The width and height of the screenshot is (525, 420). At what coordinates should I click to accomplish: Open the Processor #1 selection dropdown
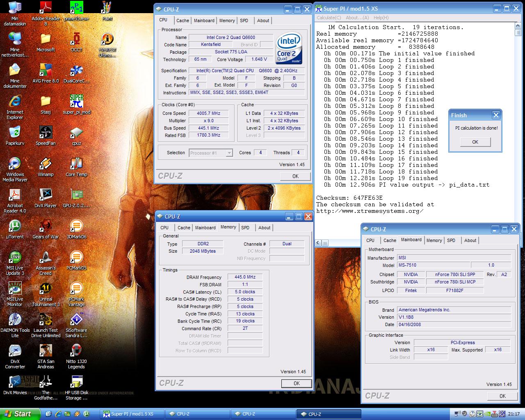pos(211,153)
